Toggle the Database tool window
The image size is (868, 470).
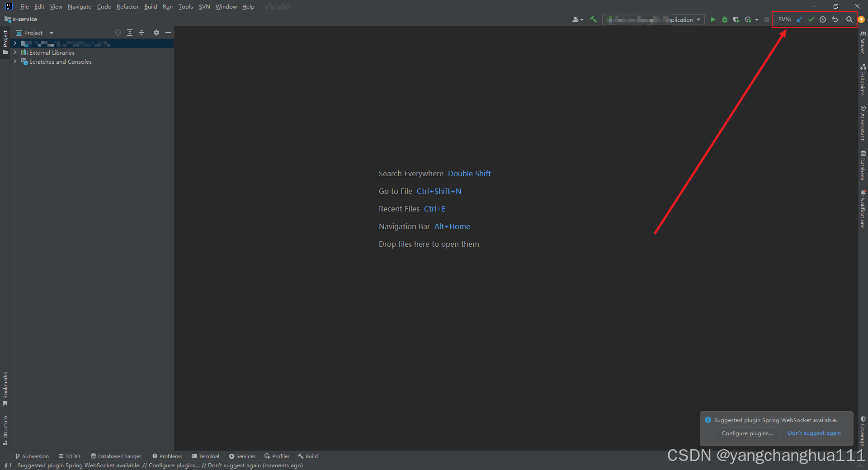click(863, 165)
